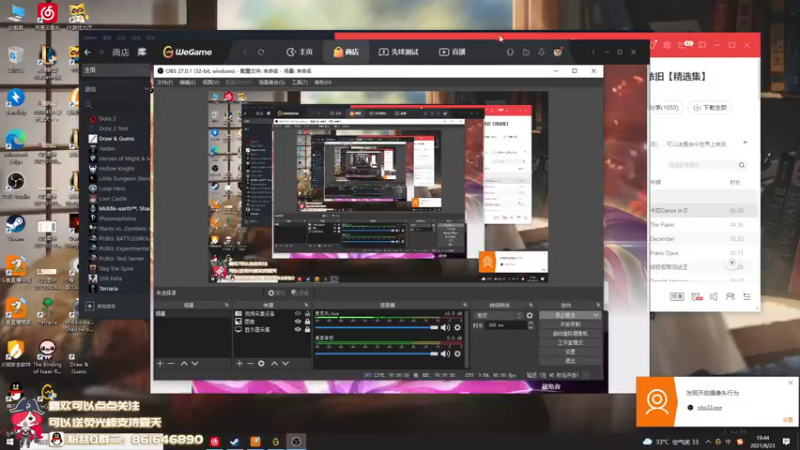800x450 pixels.
Task: Move selected source up in Sources panel
Action: point(274,363)
